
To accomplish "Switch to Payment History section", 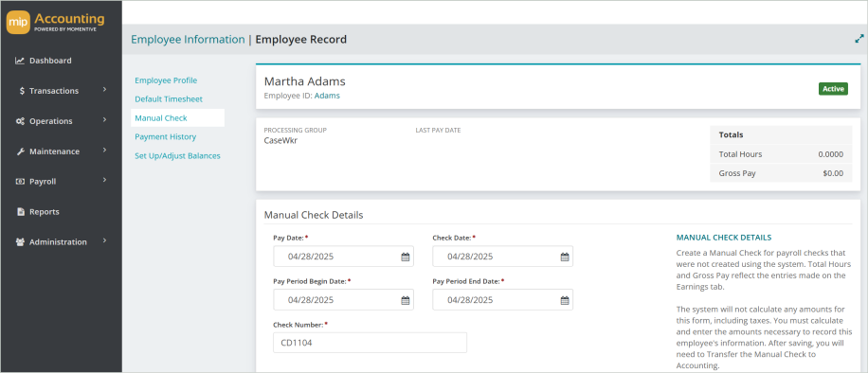I will click(x=166, y=136).
